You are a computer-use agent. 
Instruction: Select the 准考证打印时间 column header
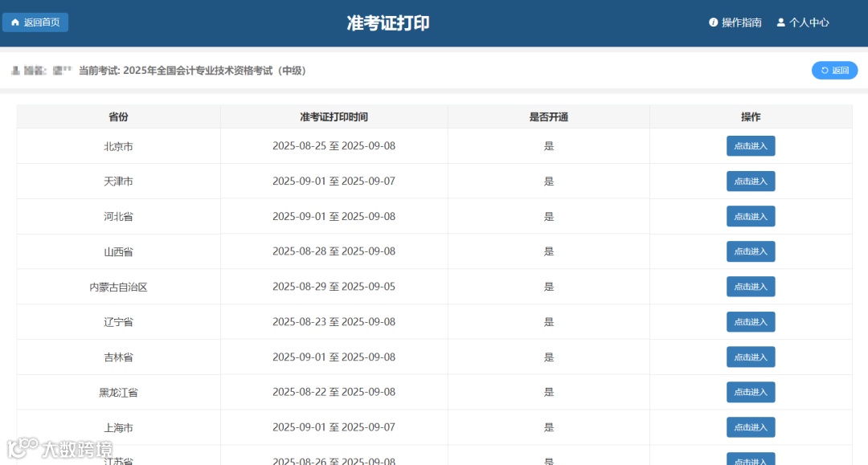pos(334,116)
